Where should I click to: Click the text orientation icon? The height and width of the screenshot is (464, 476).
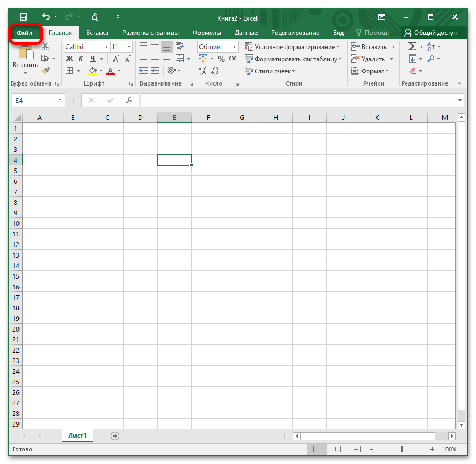click(x=172, y=71)
